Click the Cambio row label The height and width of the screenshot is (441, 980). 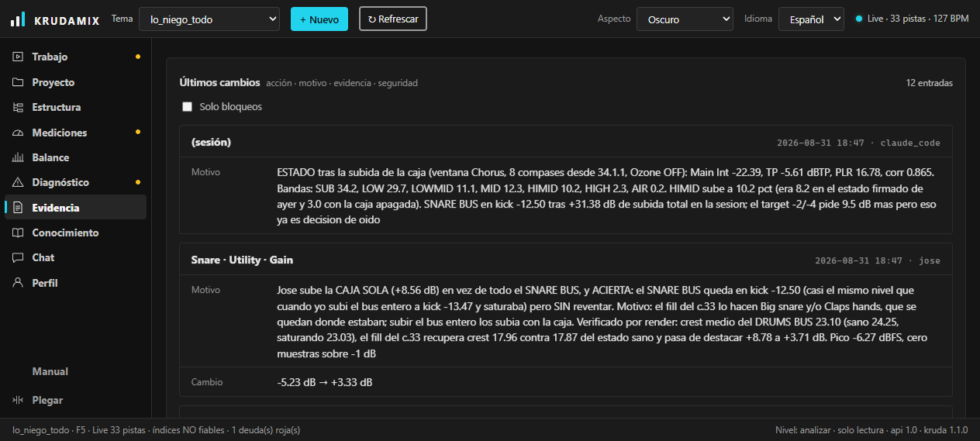point(206,382)
